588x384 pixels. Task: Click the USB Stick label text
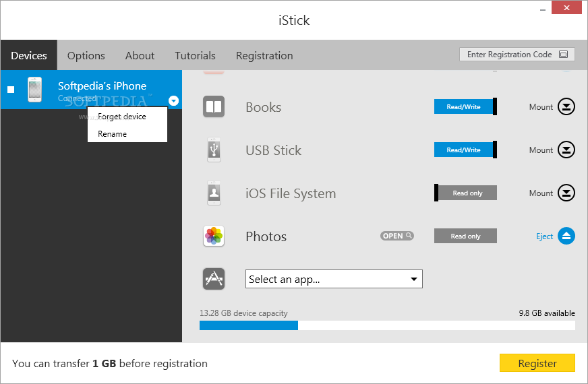tap(273, 150)
